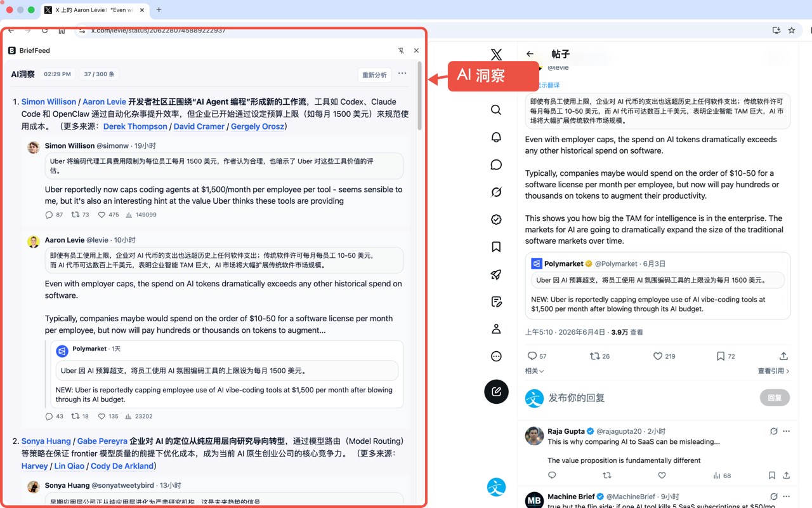Like the post with 219 likes
The width and height of the screenshot is (812, 508).
[658, 356]
